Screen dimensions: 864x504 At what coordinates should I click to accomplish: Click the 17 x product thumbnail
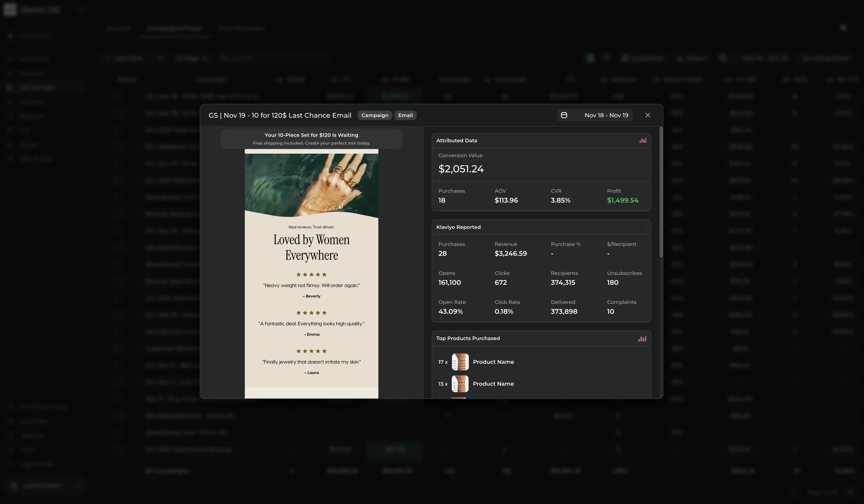click(460, 362)
